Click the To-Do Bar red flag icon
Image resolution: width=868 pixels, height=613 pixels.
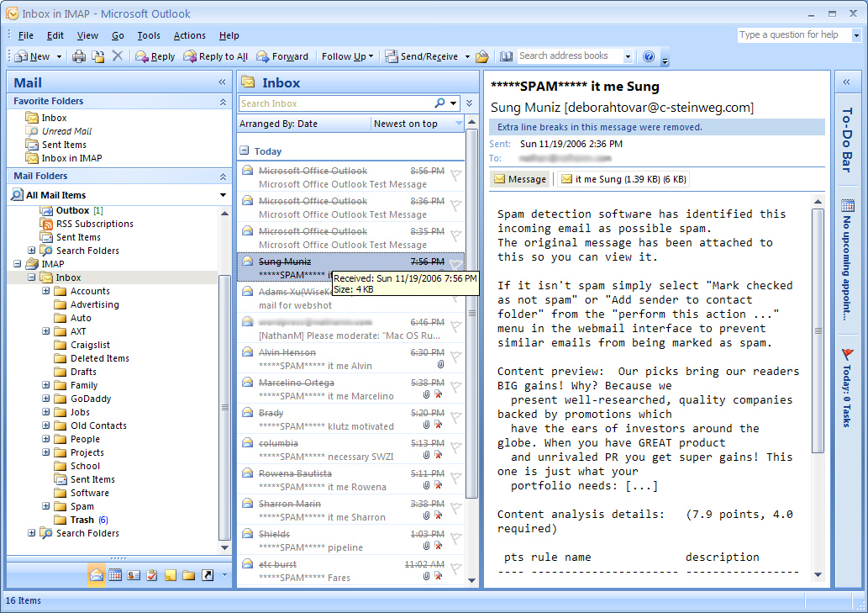pos(848,354)
